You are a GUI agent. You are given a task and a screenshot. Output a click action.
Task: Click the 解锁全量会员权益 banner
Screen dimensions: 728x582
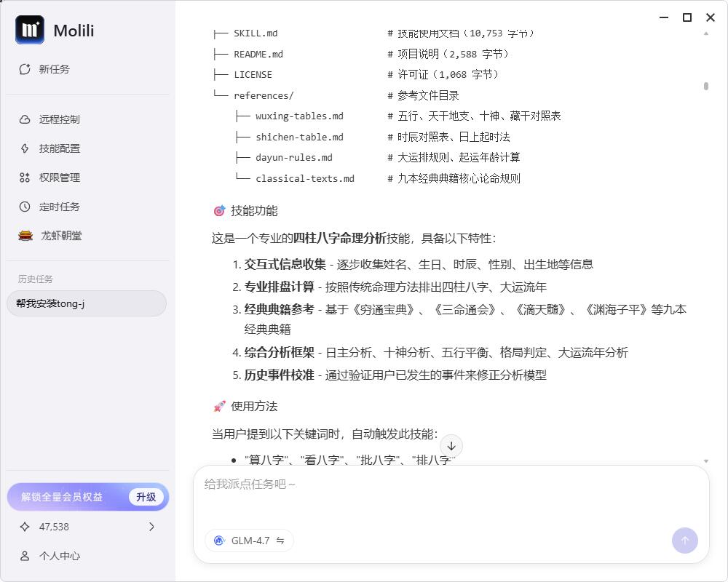tap(62, 497)
